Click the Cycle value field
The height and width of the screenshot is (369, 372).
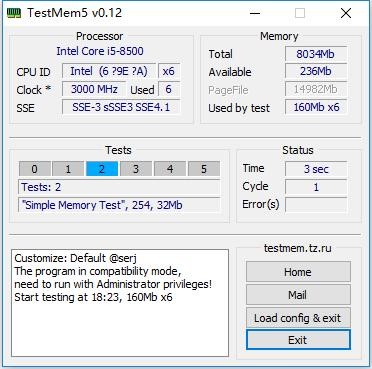[x=316, y=187]
